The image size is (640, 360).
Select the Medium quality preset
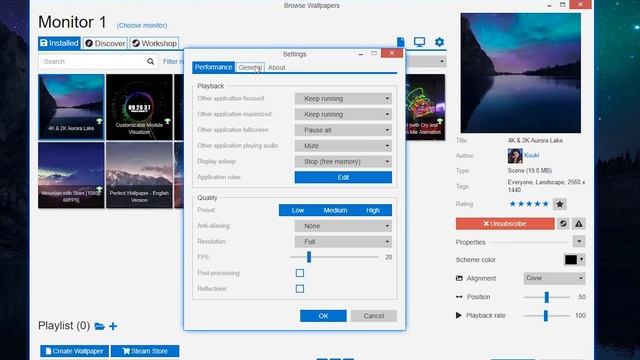tap(335, 210)
